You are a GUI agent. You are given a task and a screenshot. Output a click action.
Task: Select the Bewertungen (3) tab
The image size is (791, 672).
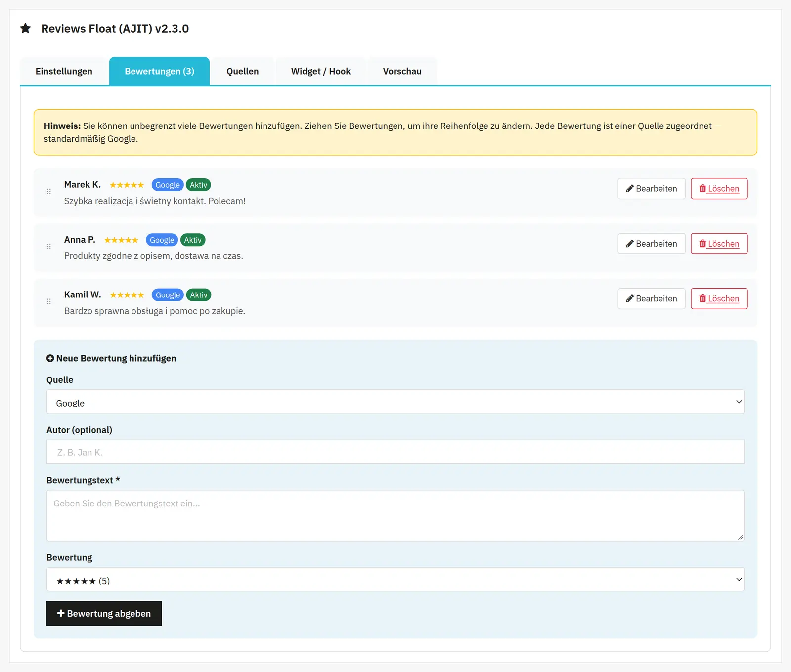pyautogui.click(x=159, y=71)
